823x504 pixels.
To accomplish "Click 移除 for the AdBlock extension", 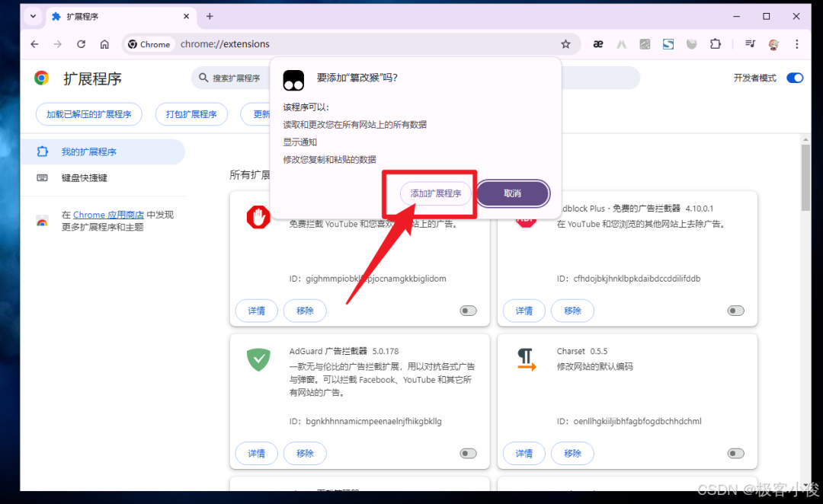I will pyautogui.click(x=305, y=311).
